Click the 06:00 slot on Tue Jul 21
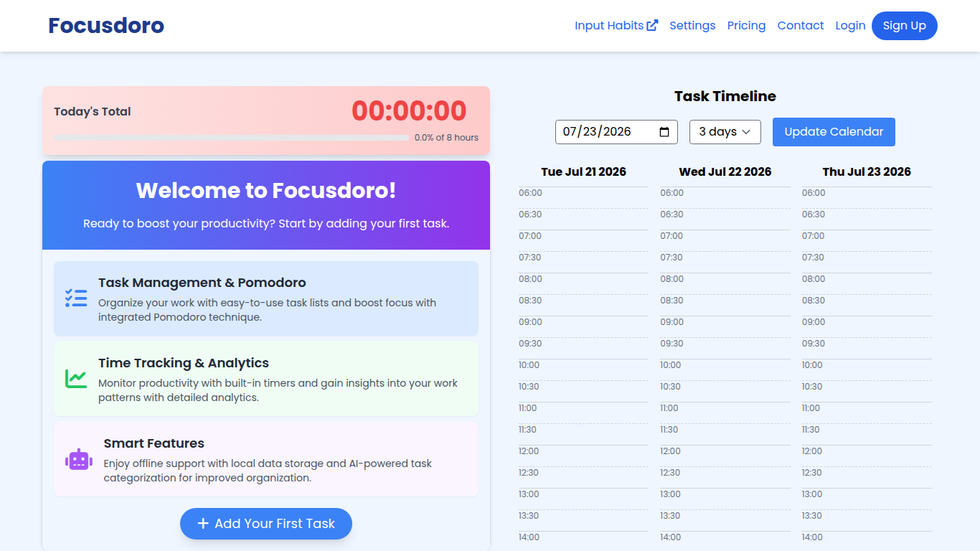980x551 pixels. (583, 197)
